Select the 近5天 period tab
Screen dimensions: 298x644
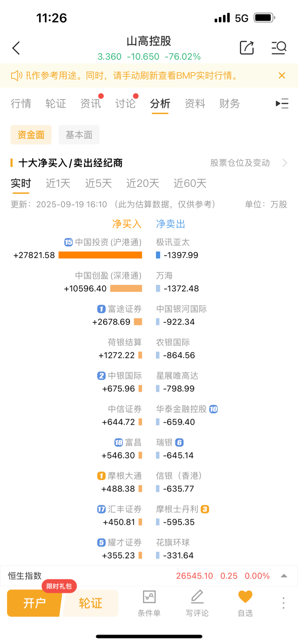click(99, 183)
